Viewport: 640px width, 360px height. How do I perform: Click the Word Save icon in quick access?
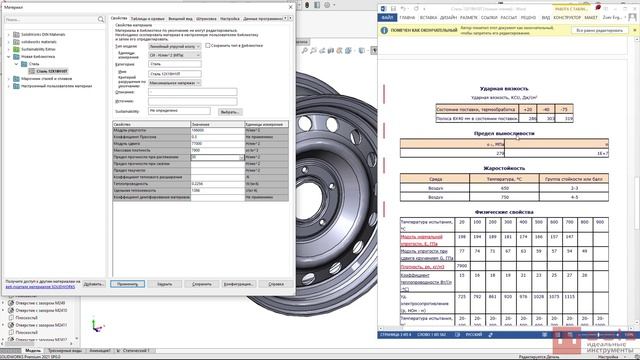393,9
